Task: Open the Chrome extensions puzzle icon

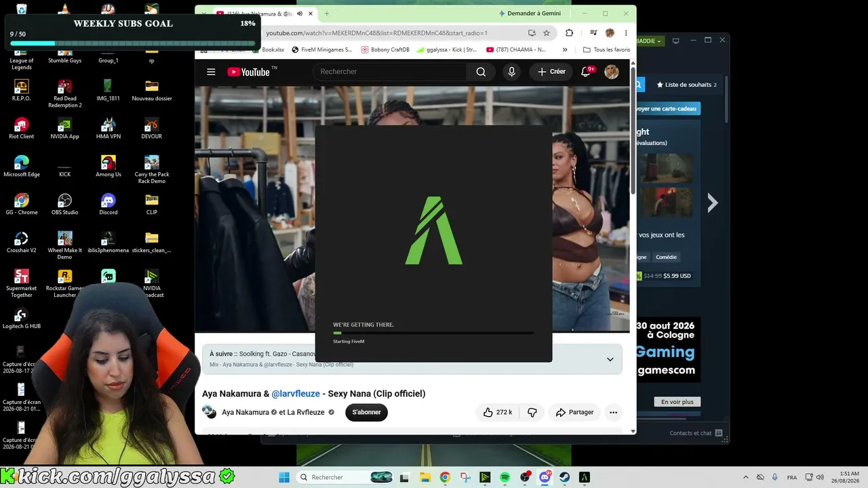Action: pos(569,33)
